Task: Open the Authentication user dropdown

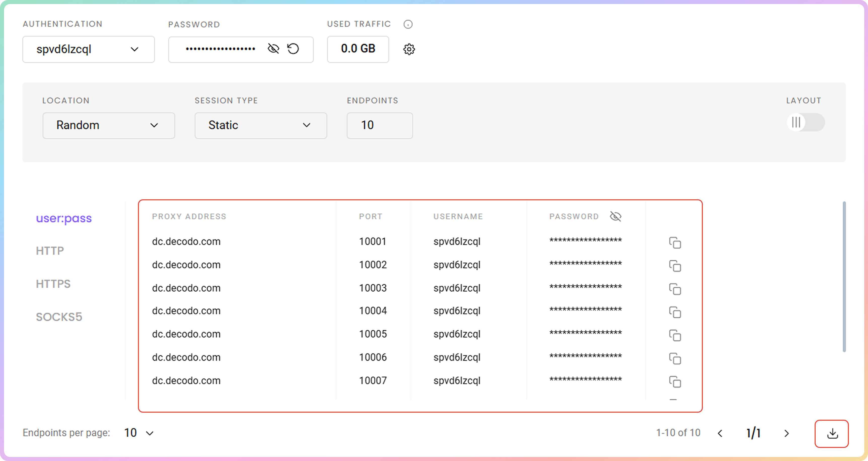Action: 89,50
